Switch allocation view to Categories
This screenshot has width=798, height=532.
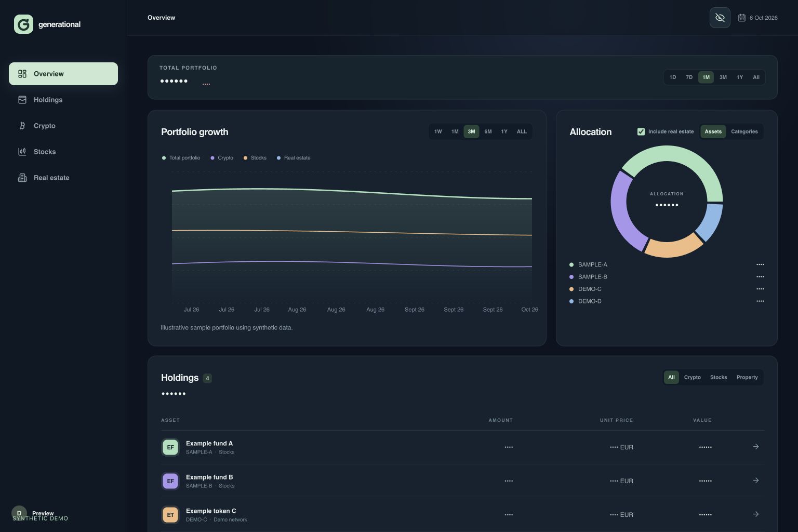(x=744, y=131)
